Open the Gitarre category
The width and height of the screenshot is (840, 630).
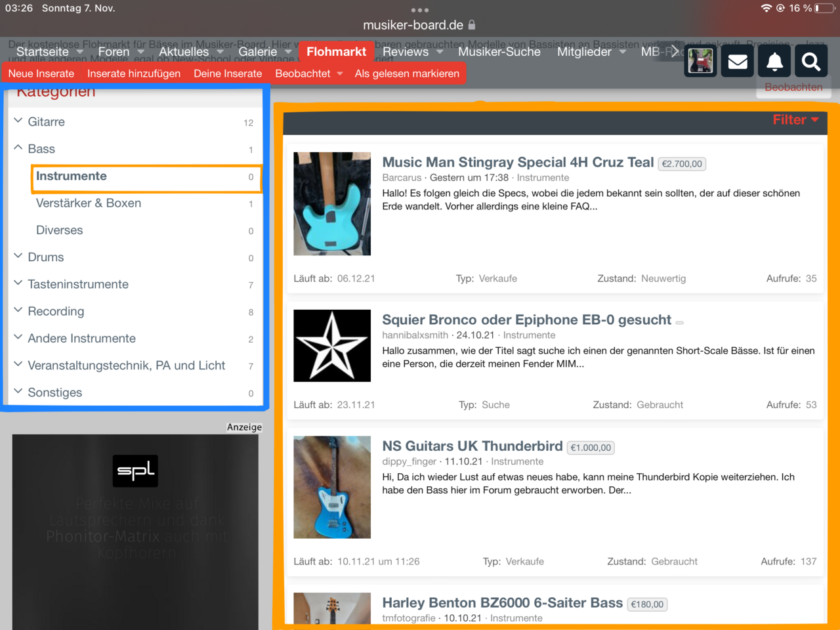coord(47,121)
